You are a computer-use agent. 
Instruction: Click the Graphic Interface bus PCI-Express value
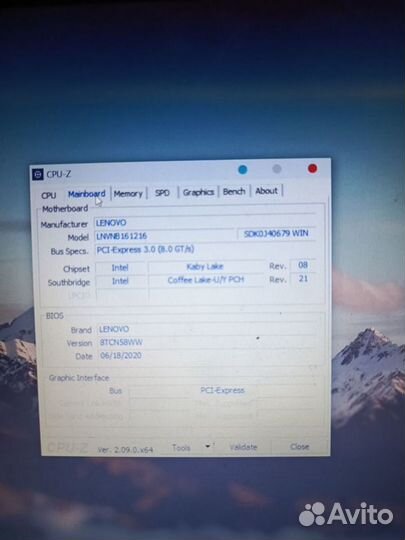pos(222,390)
